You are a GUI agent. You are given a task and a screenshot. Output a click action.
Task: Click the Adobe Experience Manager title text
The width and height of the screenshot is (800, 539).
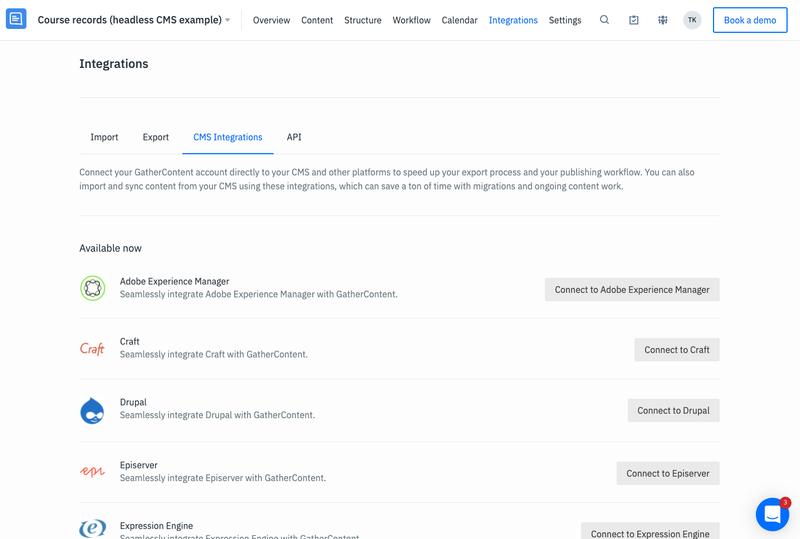point(174,281)
